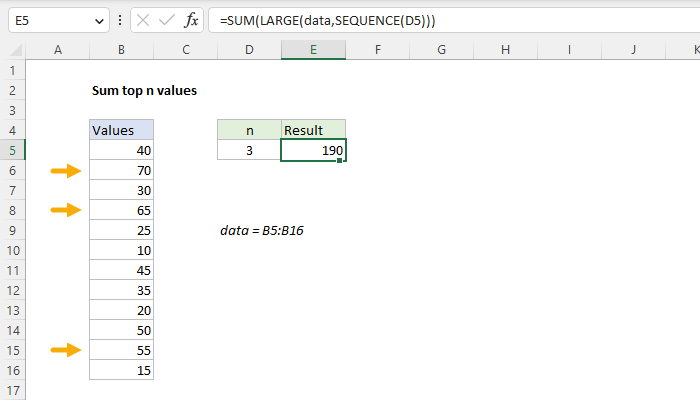This screenshot has height=400, width=700.
Task: Select cell with value 55
Action: tap(121, 350)
